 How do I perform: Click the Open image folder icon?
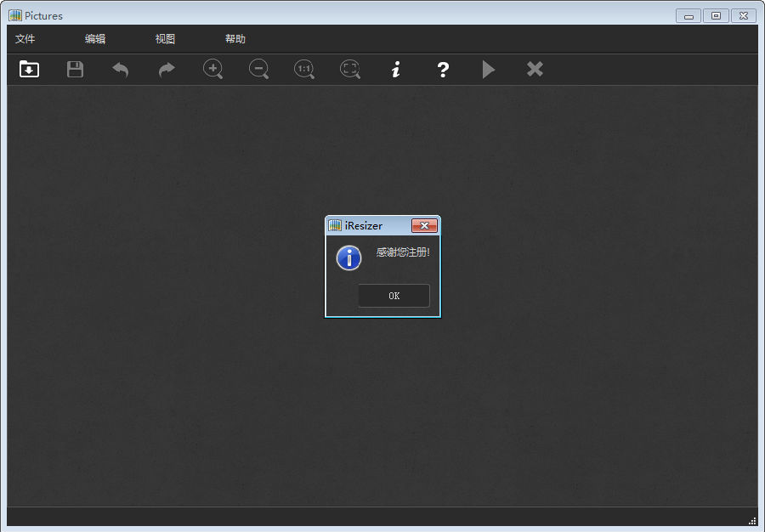pyautogui.click(x=29, y=70)
